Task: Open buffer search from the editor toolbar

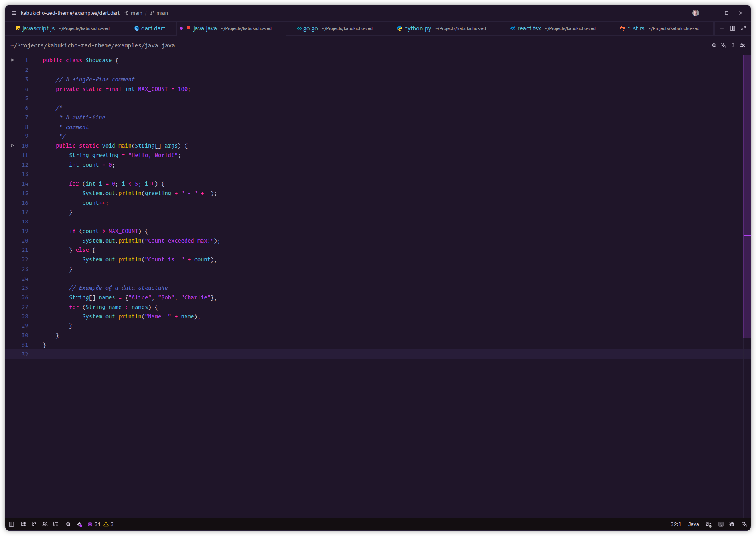Action: pos(714,45)
